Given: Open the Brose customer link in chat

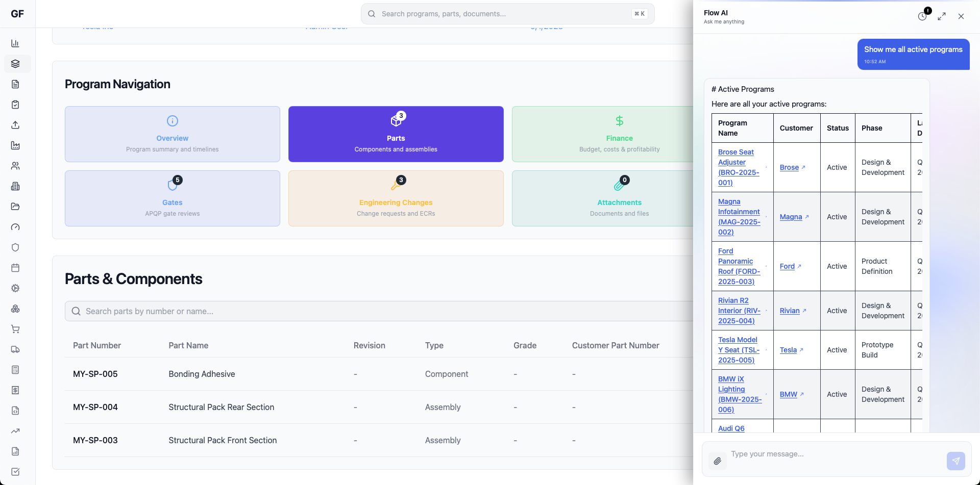Looking at the screenshot, I should pos(789,167).
